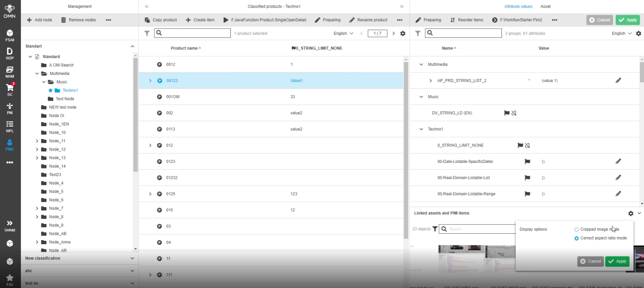The image size is (644, 288).
Task: Edit the AP_PRD_STRING_LIST_2 attribute with pencil
Action: coord(618,81)
